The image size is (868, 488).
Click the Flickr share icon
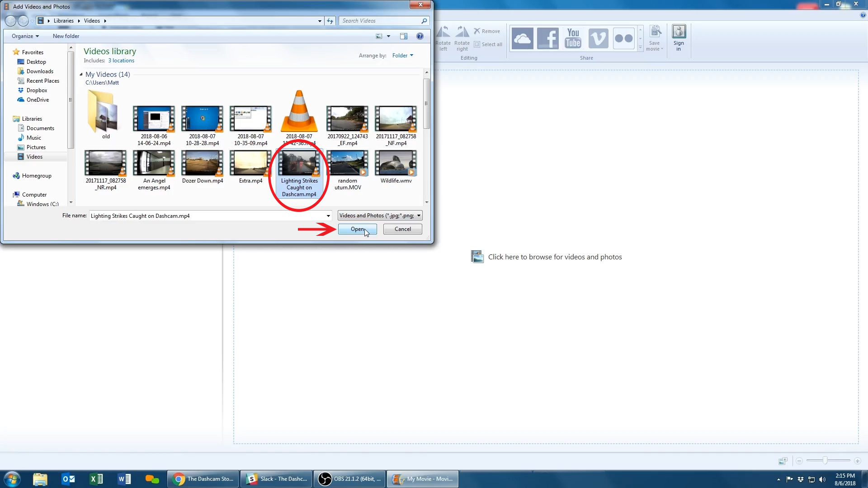(x=623, y=39)
